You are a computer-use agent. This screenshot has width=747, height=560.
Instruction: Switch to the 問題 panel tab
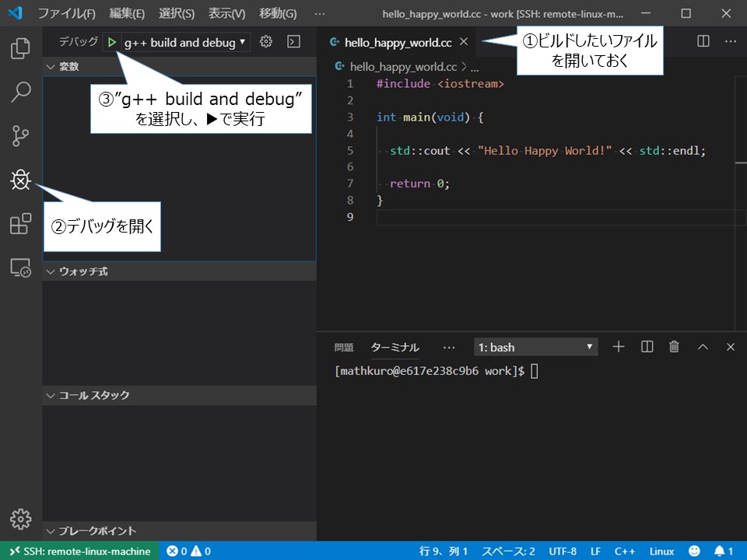[343, 347]
